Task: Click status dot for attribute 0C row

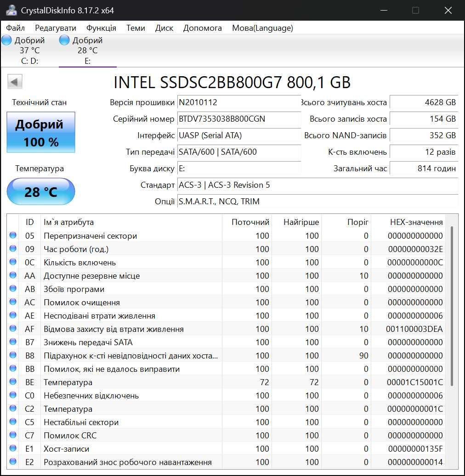Action: pos(13,262)
